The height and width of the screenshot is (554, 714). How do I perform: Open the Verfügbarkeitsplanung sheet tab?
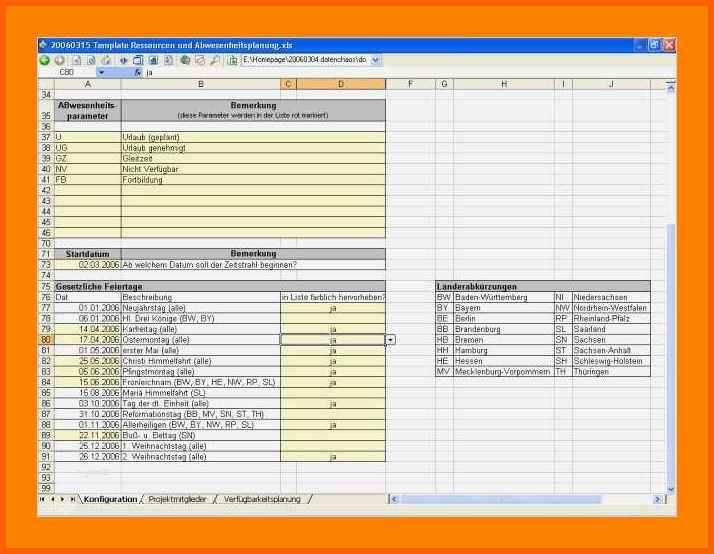[262, 499]
